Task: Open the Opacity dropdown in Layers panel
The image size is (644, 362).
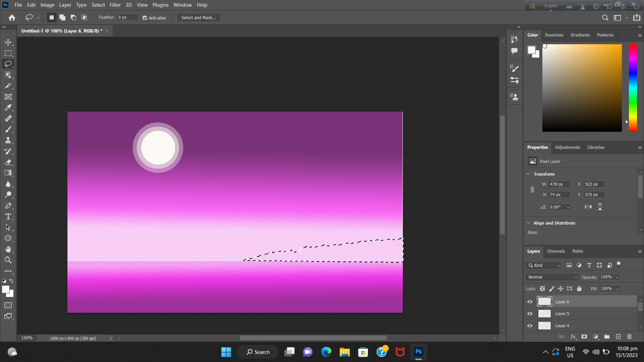Action: click(x=616, y=277)
